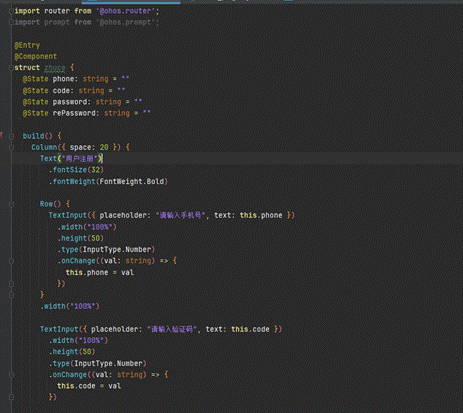Select the struct name zhuce
463x413 pixels.
[55, 68]
